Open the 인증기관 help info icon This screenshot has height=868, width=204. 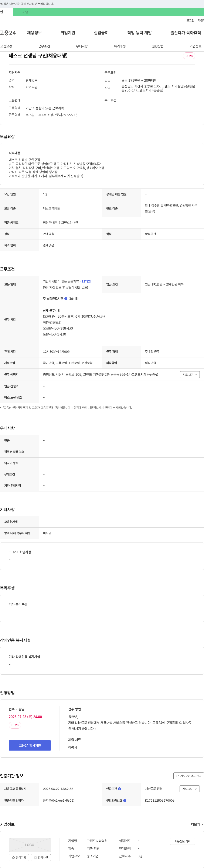pos(119,789)
